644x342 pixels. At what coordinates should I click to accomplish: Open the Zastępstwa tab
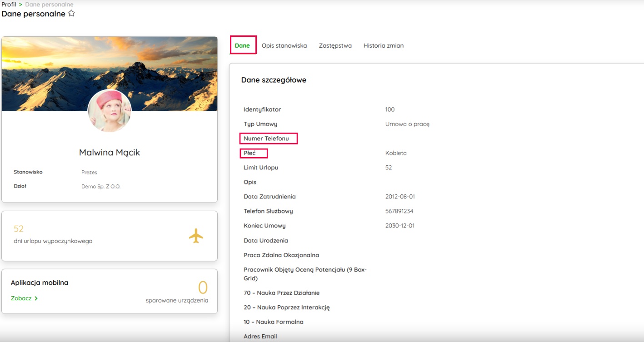coord(335,45)
